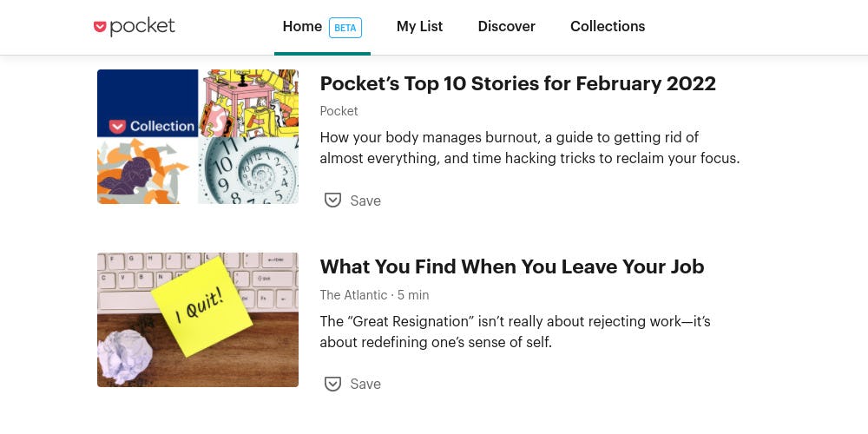Switch to the Discover tab
The height and width of the screenshot is (434, 868).
[x=506, y=27]
